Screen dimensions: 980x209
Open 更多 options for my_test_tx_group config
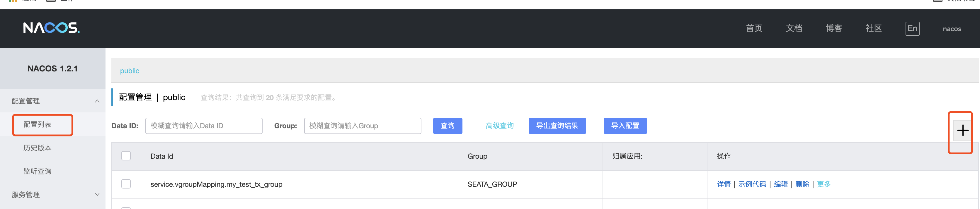pyautogui.click(x=824, y=184)
